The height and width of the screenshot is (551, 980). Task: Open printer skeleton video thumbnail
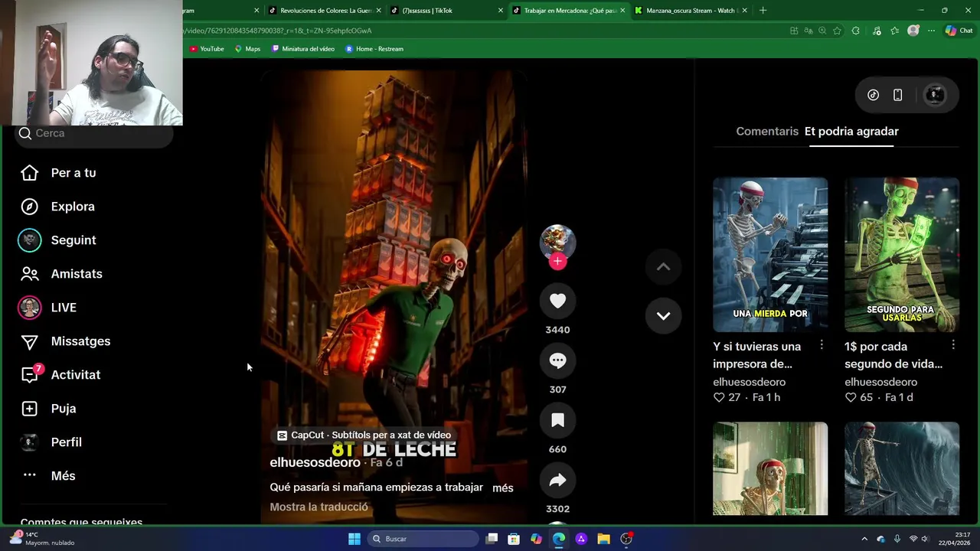coord(770,255)
